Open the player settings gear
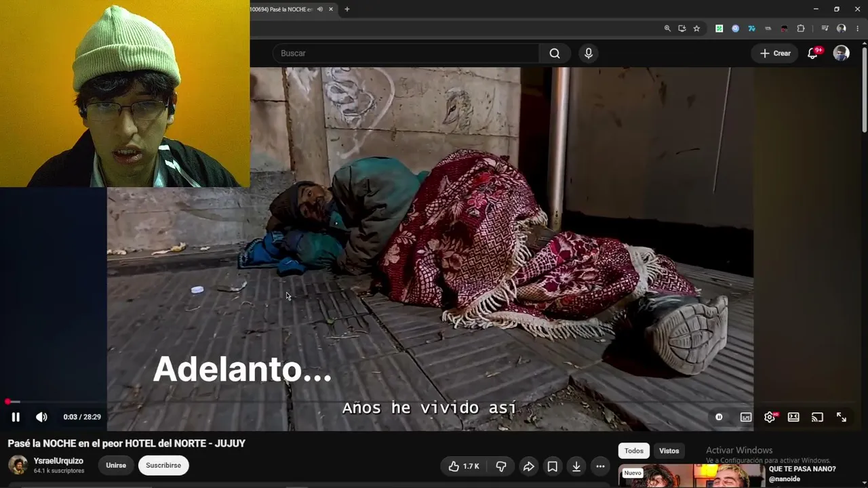The height and width of the screenshot is (488, 868). point(770,417)
